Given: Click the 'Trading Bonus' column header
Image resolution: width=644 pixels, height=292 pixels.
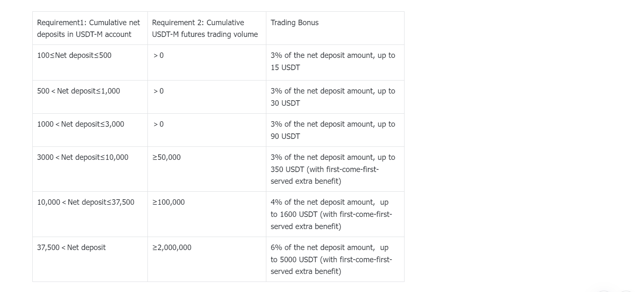Looking at the screenshot, I should tap(335, 28).
